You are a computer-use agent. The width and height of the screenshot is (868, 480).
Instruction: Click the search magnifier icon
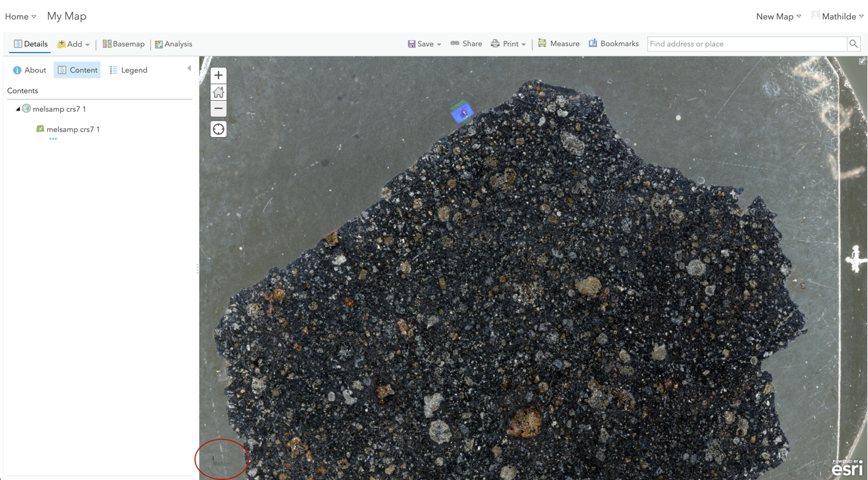(853, 44)
